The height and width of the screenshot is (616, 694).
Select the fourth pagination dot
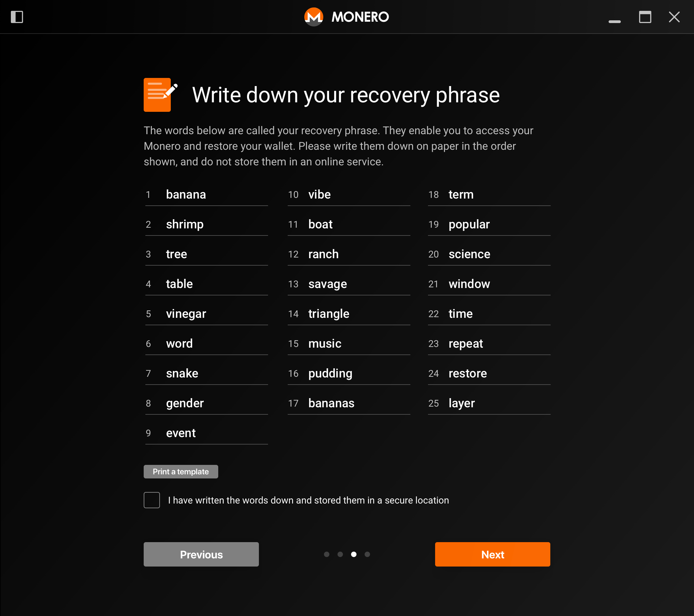click(368, 554)
